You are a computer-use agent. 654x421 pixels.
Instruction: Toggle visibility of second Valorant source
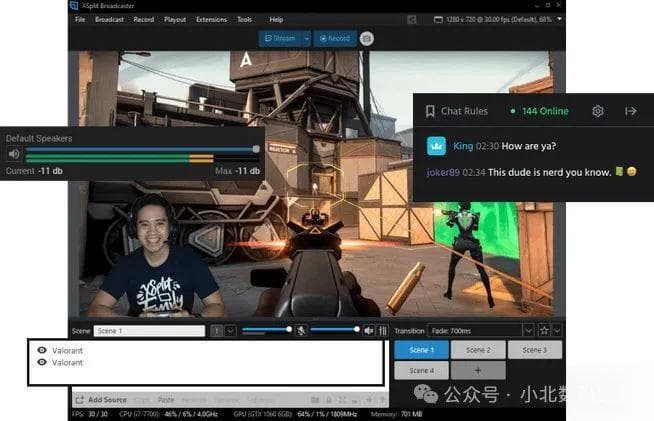pyautogui.click(x=42, y=362)
